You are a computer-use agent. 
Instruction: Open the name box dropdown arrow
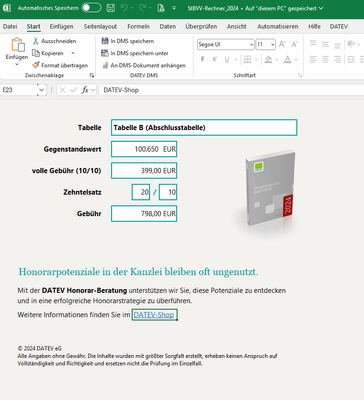(x=41, y=90)
